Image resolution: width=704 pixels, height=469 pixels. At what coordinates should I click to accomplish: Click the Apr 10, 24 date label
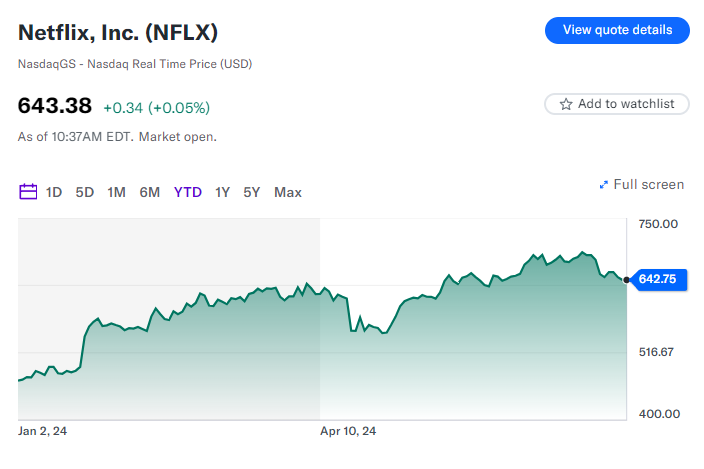pyautogui.click(x=348, y=431)
